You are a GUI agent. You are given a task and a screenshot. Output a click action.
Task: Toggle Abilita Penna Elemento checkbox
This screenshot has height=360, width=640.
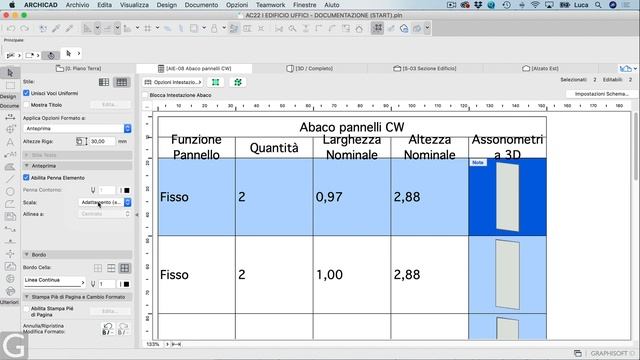[x=27, y=178]
